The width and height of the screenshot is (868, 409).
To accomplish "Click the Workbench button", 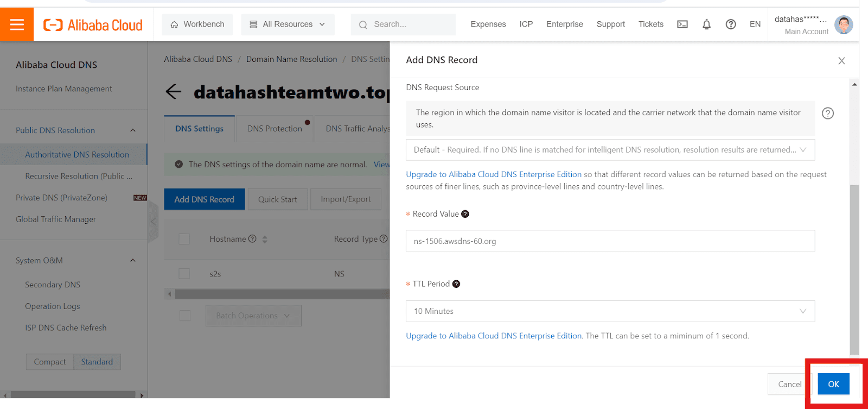I will [197, 24].
